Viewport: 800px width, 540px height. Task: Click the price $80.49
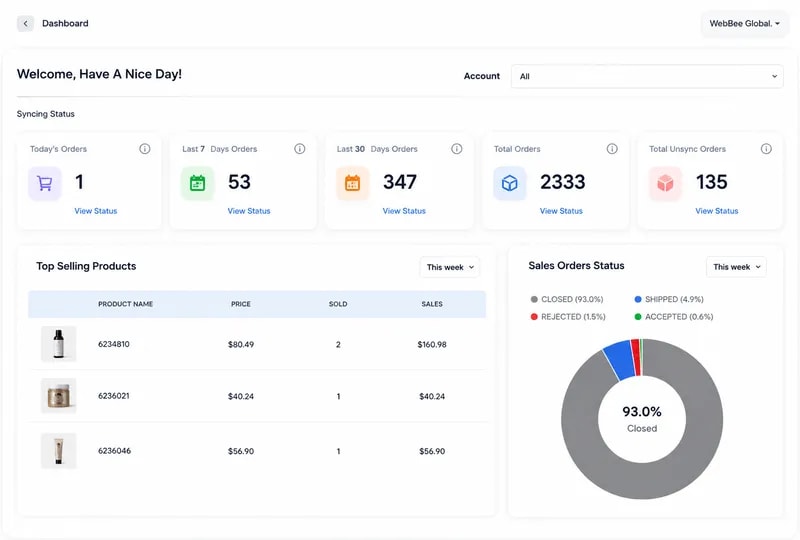241,345
